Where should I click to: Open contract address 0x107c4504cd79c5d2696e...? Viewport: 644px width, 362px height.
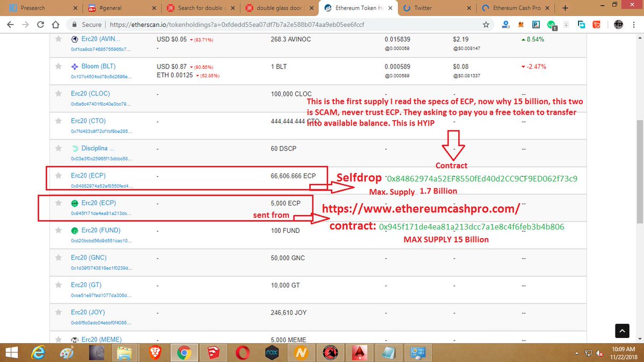click(x=100, y=77)
